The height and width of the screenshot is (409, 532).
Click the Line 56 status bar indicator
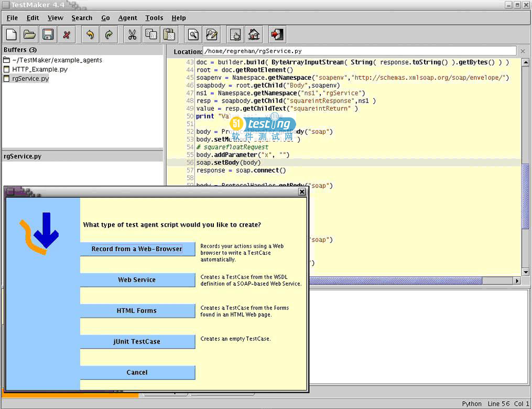[x=498, y=404]
